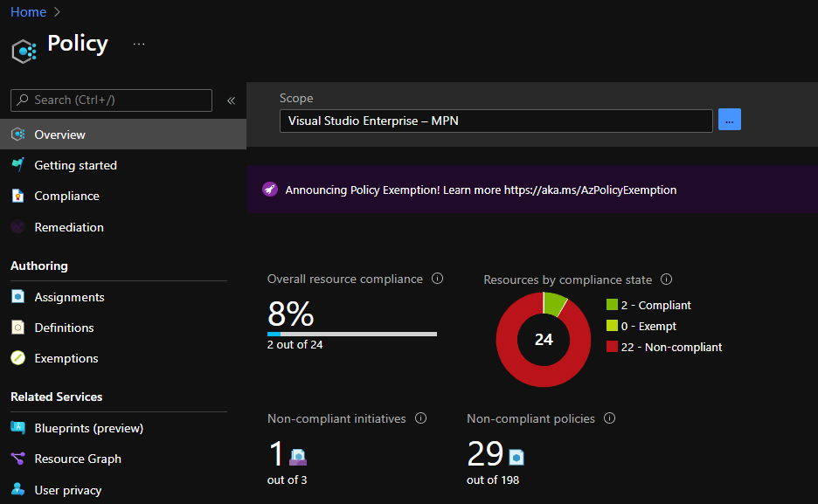
Task: Open the Policy Exemption announcement banner
Action: pyautogui.click(x=481, y=190)
